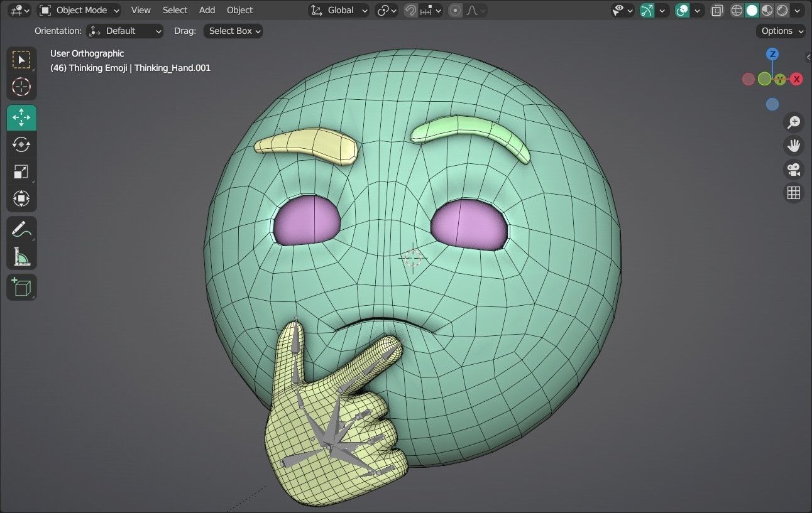Viewport: 812px width, 513px height.
Task: Switch to Rendered shading
Action: tap(782, 10)
